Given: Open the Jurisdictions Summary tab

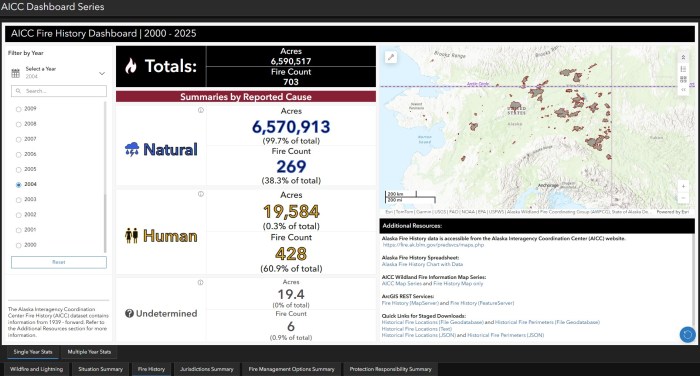Looking at the screenshot, I should pos(207,369).
